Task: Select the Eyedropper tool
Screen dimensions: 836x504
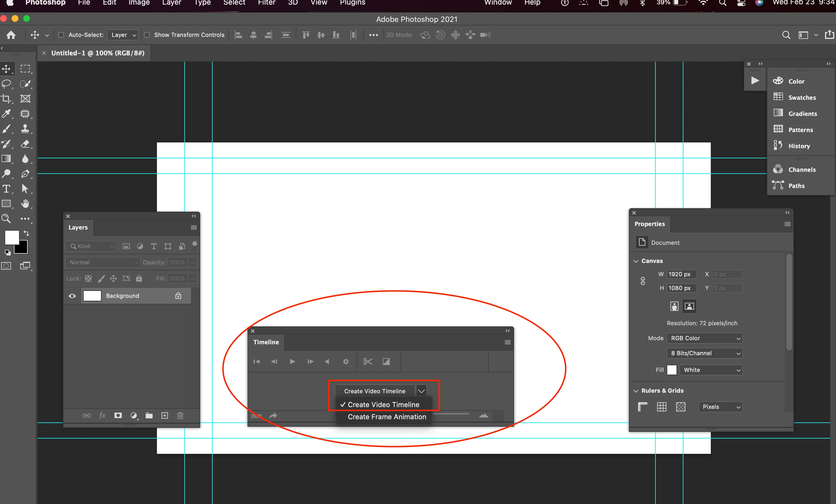Action: 6,114
